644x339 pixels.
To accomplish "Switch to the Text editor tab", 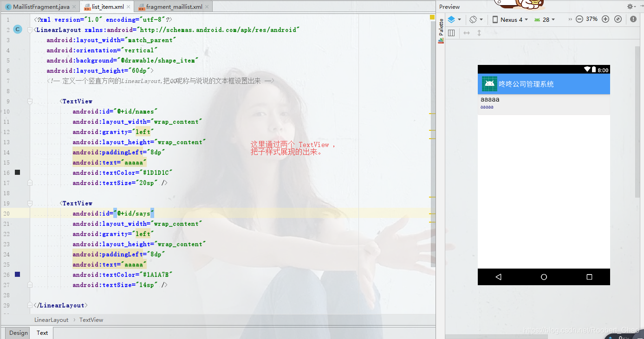I will click(42, 333).
